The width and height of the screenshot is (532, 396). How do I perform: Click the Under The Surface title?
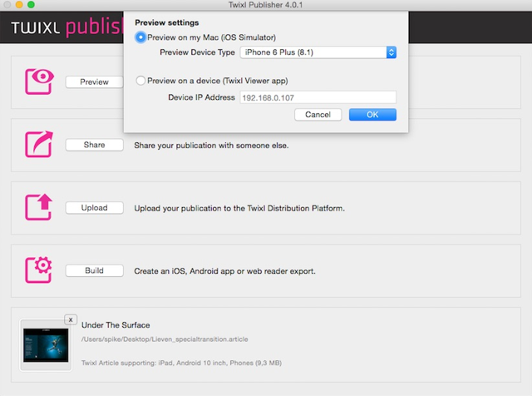[116, 325]
